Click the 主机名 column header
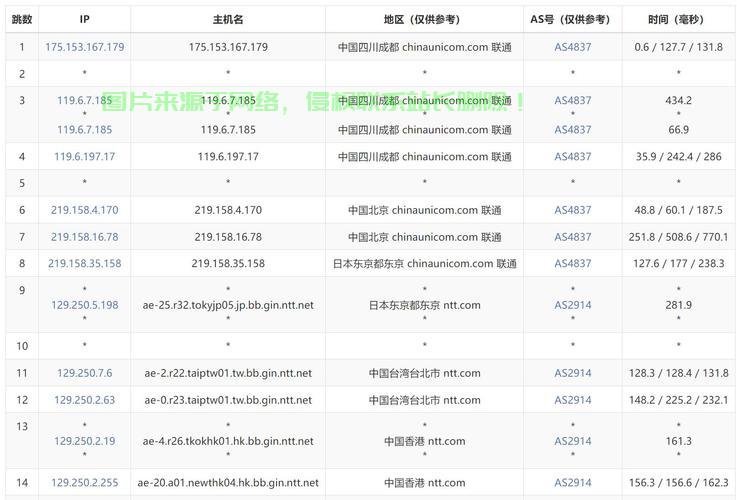Image resolution: width=737 pixels, height=500 pixels. [228, 19]
